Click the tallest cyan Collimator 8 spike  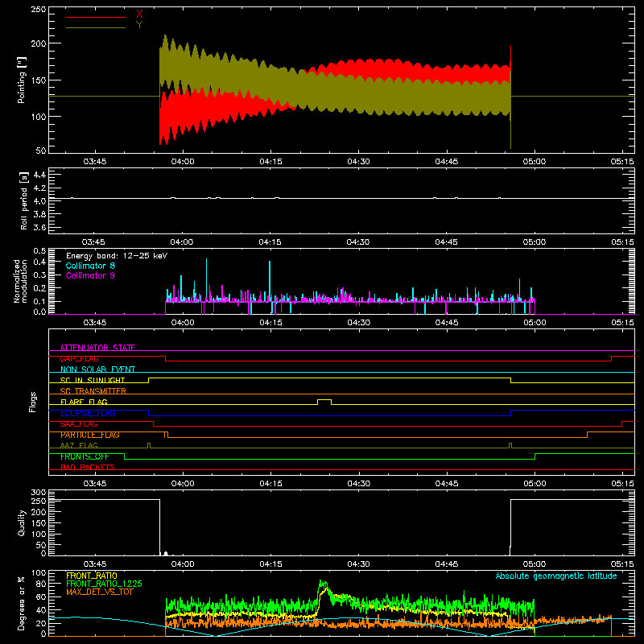[207, 279]
